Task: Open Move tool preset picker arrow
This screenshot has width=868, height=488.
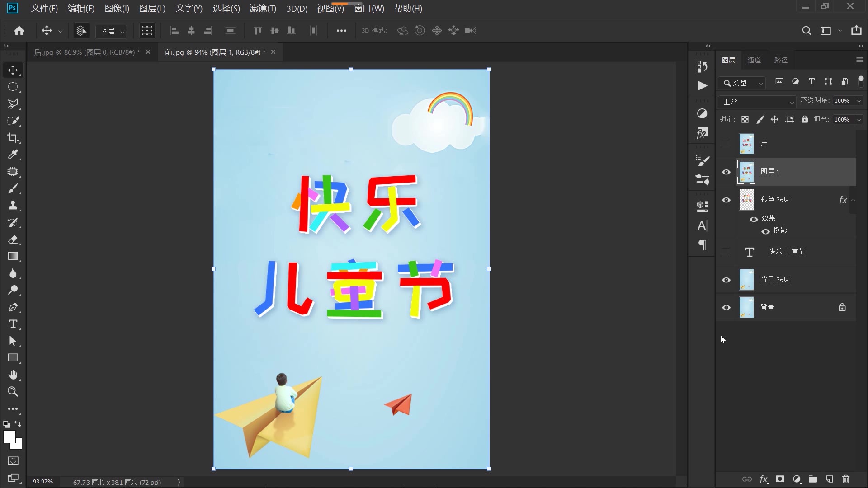Action: pos(60,31)
